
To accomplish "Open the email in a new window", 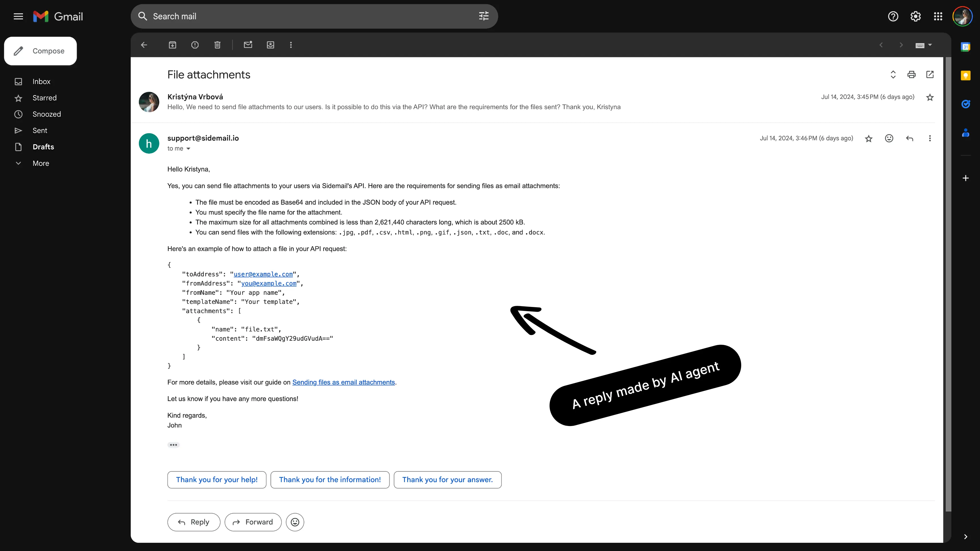I will coord(930,75).
